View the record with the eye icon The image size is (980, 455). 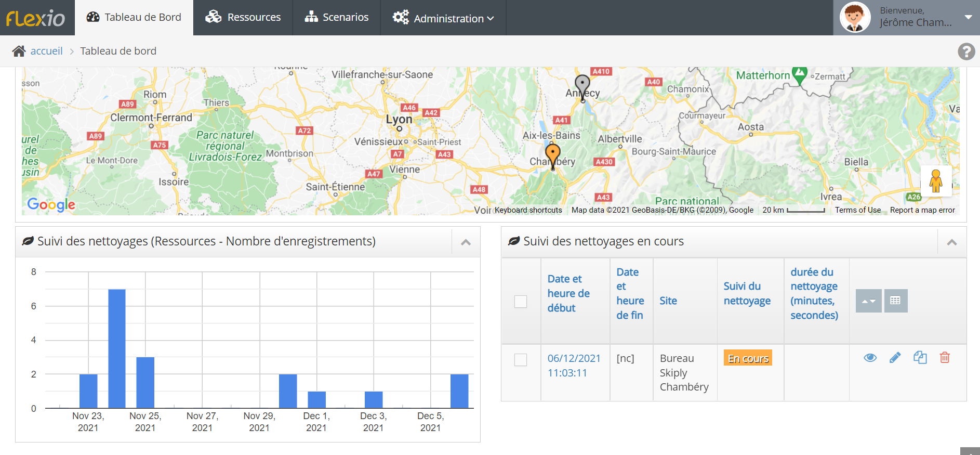(x=870, y=358)
